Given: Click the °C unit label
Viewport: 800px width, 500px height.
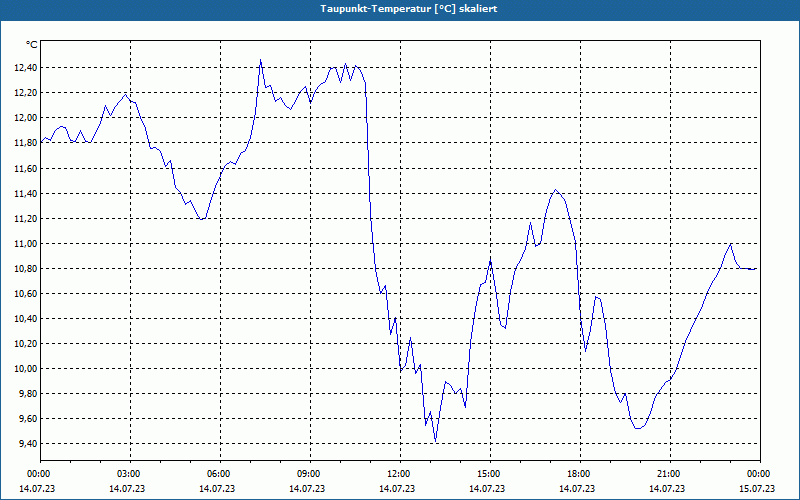Looking at the screenshot, I should [32, 45].
